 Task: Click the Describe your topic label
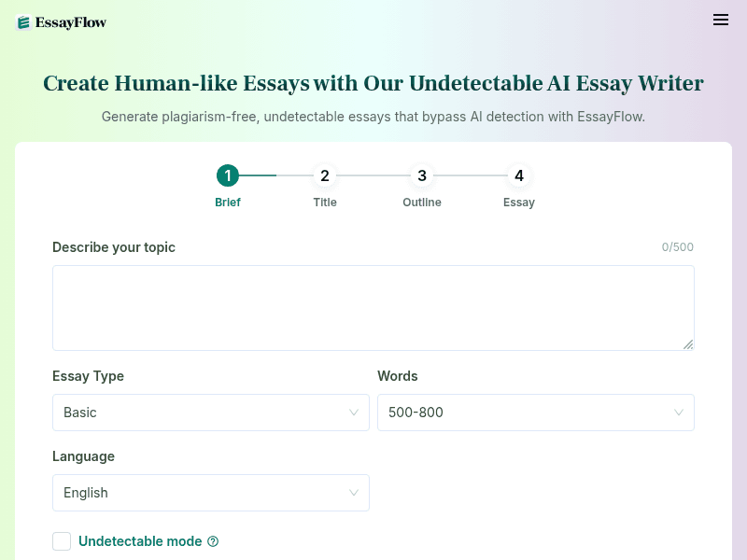click(x=114, y=247)
